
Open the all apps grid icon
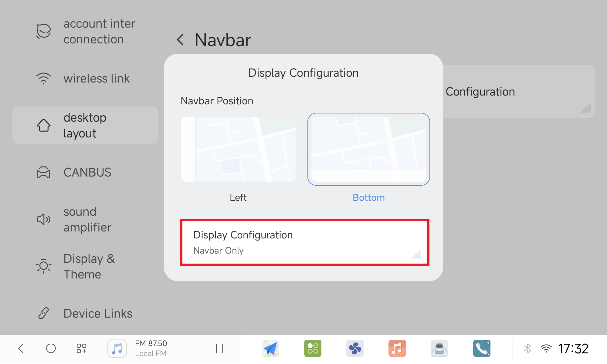[81, 348]
